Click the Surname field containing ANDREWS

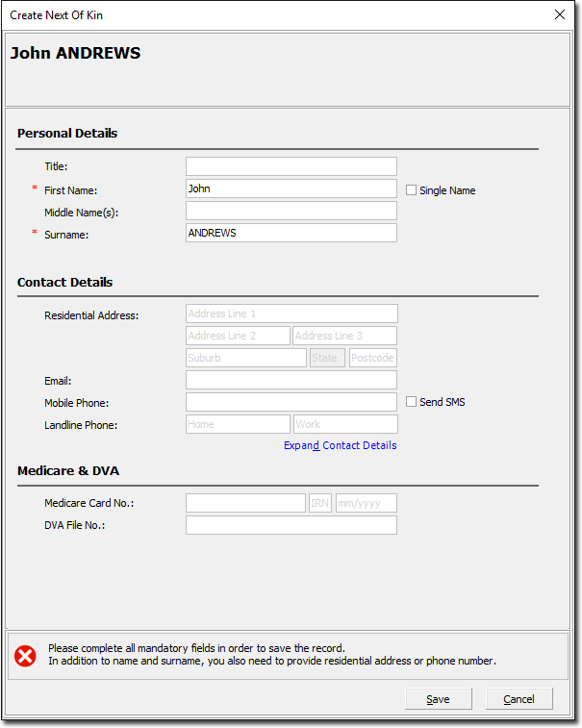pyautogui.click(x=291, y=233)
